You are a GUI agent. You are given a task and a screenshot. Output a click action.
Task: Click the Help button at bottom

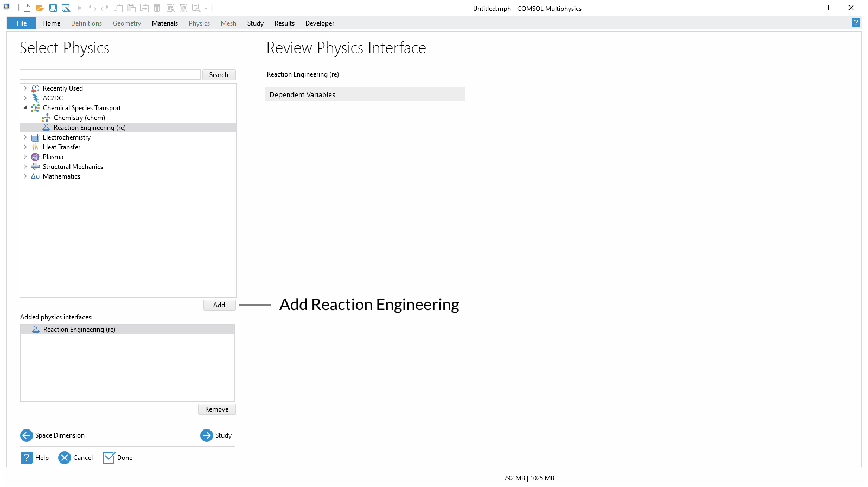point(35,458)
